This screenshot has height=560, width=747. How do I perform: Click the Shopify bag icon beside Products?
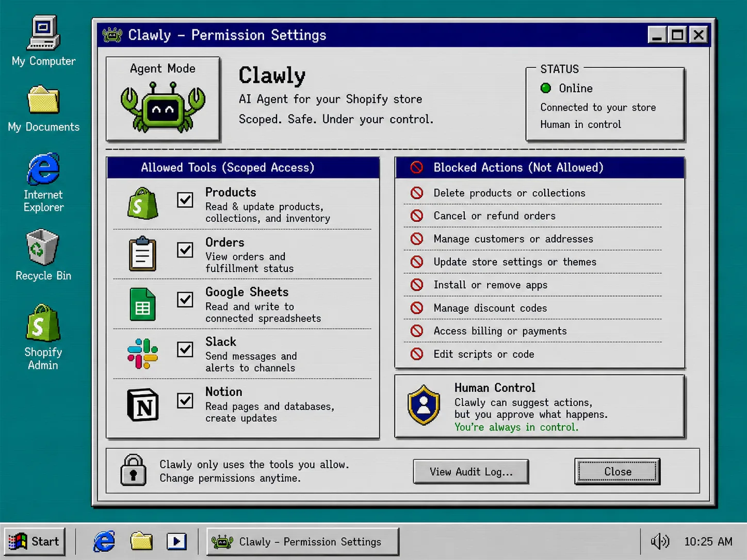pos(143,204)
